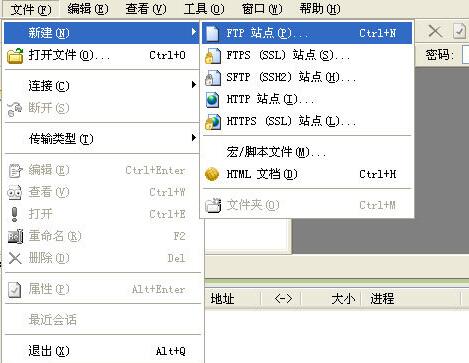Click the 大小 column header
Image resolution: width=469 pixels, height=363 pixels.
[x=332, y=298]
